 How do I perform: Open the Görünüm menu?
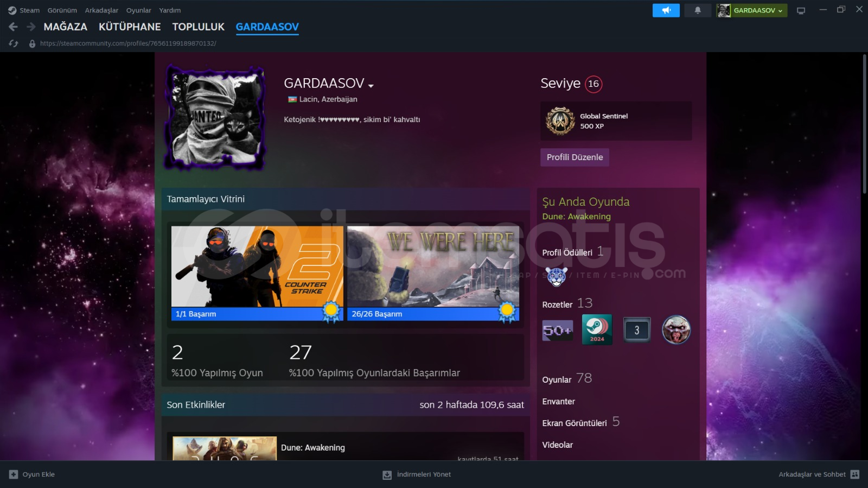62,10
